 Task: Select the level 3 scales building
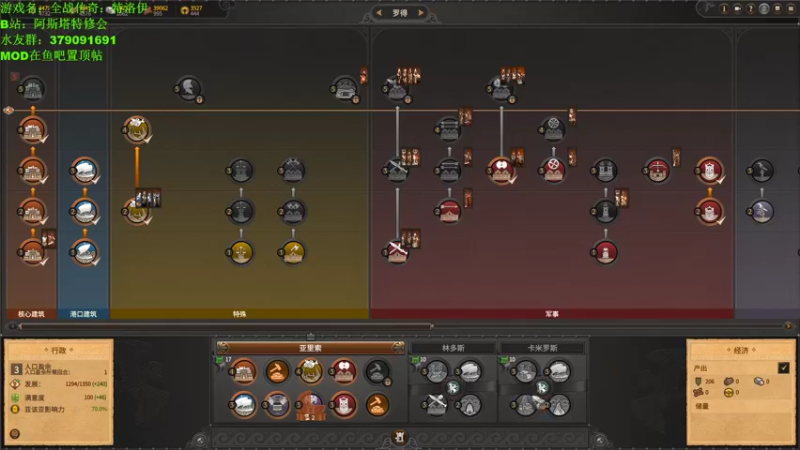[241, 170]
